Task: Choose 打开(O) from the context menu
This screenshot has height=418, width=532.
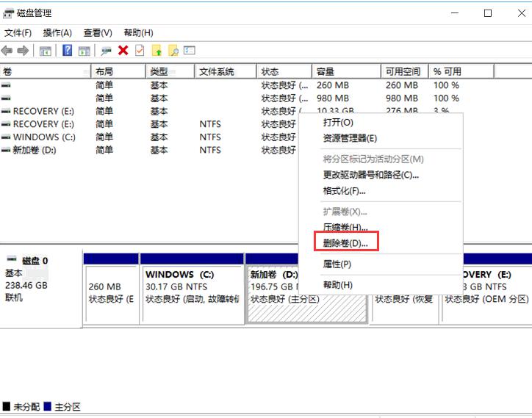Action: pos(381,123)
